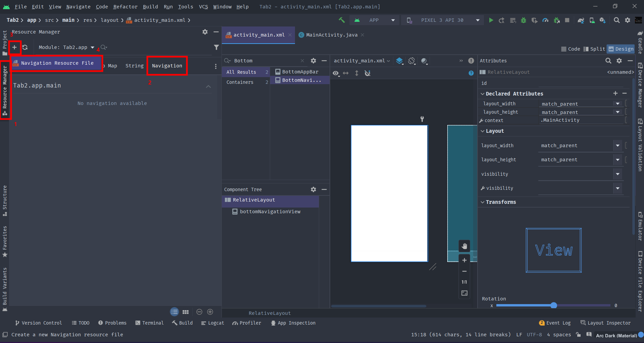Open the Profiler tool window
Screen dimensions: 644x343
coord(247,323)
